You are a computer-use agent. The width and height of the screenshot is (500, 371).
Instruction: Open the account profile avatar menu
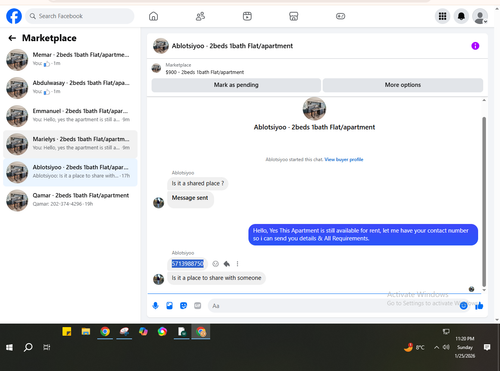[x=480, y=16]
